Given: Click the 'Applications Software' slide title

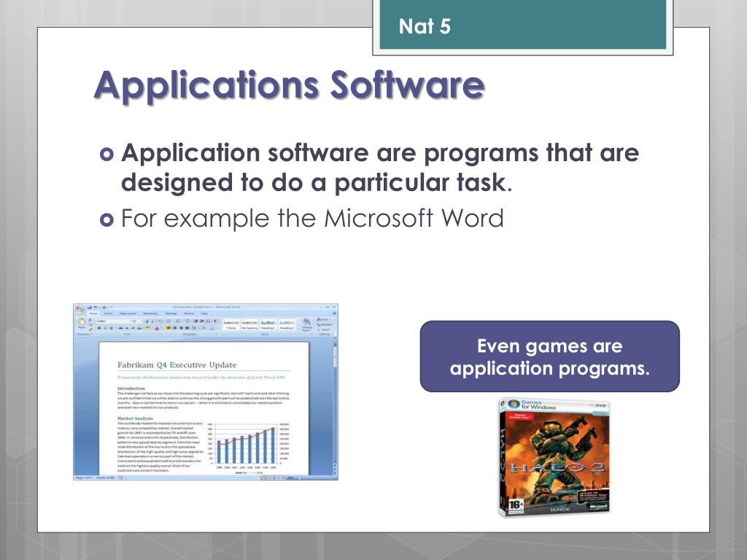Looking at the screenshot, I should point(289,85).
